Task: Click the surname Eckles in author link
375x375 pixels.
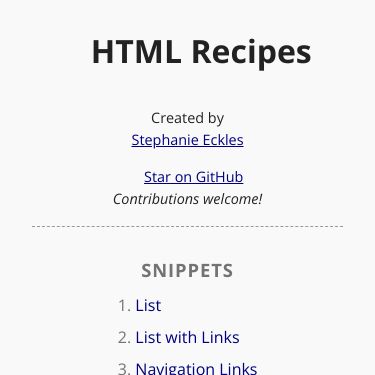Action: 223,140
